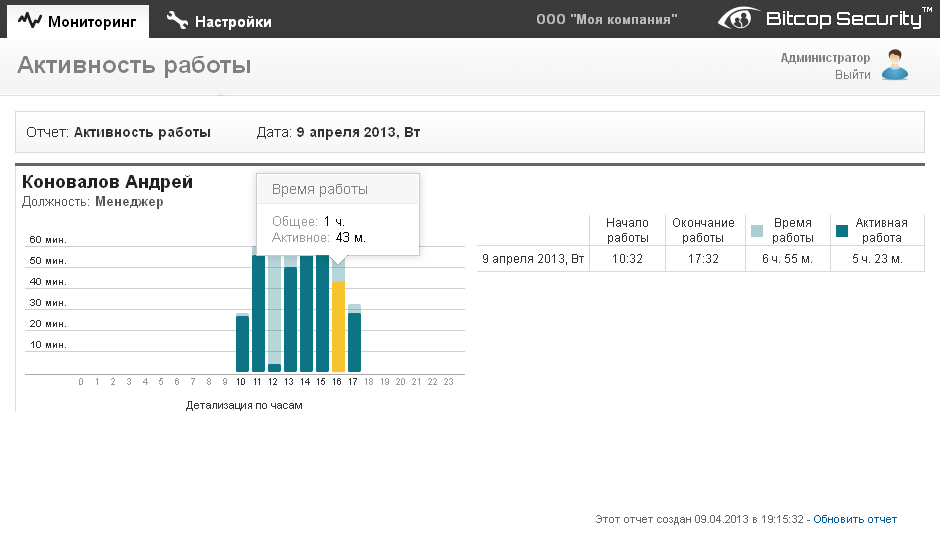
Task: Click the chart bar for hour 17
Action: (x=354, y=340)
